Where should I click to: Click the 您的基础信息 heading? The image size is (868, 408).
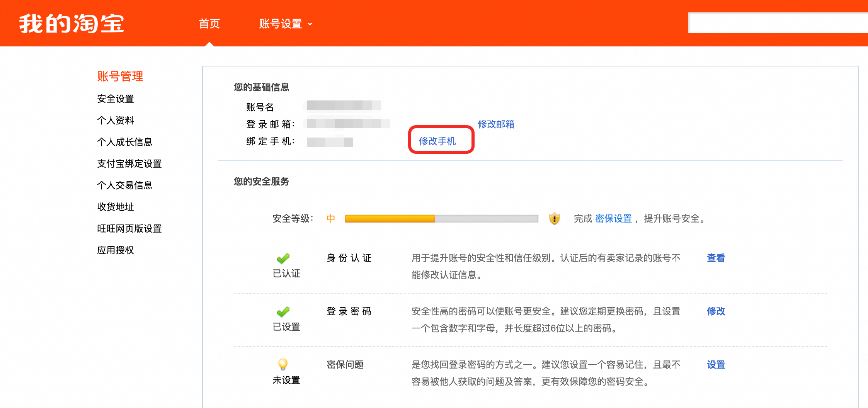(262, 87)
